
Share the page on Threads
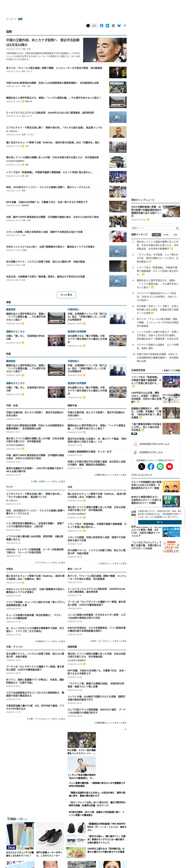pyautogui.click(x=113, y=26)
